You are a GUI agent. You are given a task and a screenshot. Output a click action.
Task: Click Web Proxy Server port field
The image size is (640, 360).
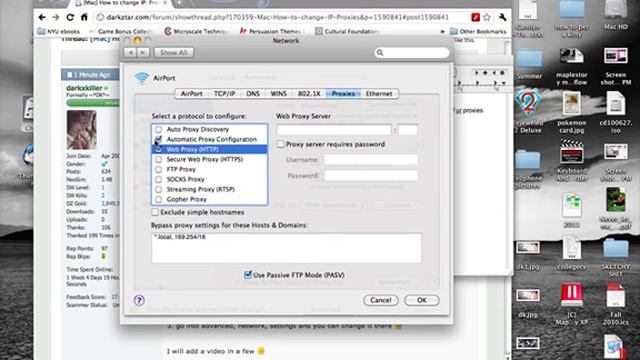pos(408,130)
